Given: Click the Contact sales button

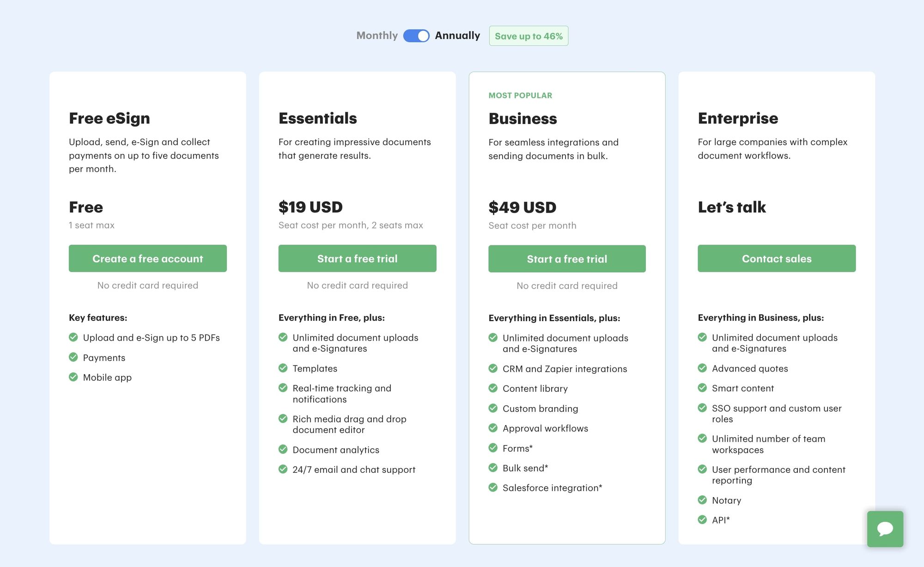Looking at the screenshot, I should (x=777, y=258).
